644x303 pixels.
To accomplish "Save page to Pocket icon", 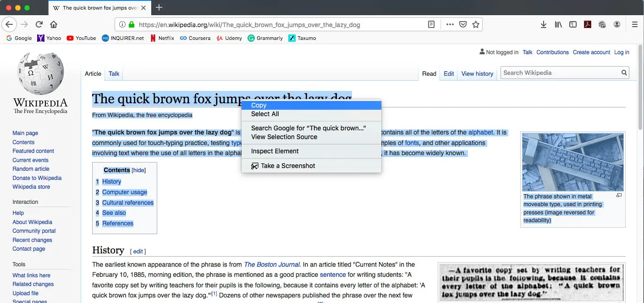I will click(x=463, y=25).
